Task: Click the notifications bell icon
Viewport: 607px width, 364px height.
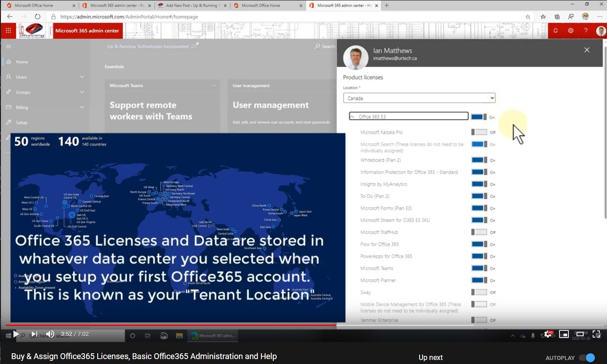Action: click(555, 30)
